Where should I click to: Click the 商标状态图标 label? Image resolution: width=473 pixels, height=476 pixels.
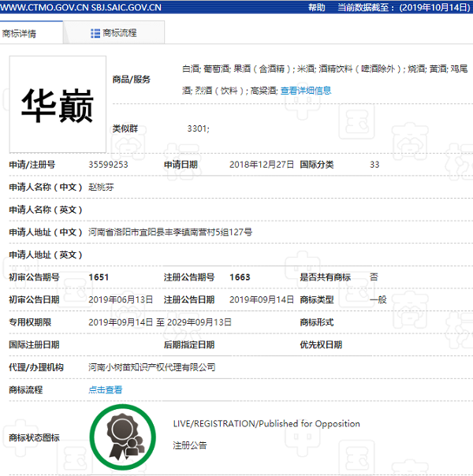[35, 437]
